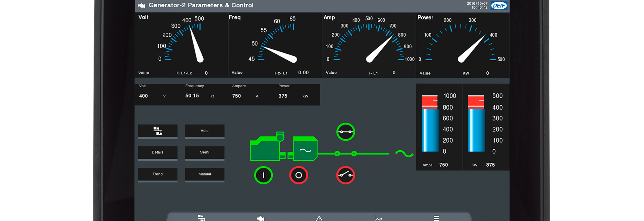644x221 pixels.
Task: Open trend chart icon in bottom bar
Action: [x=378, y=218]
